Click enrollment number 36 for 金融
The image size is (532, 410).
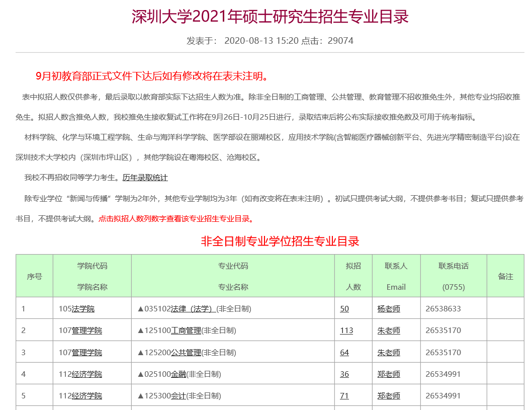click(x=344, y=374)
